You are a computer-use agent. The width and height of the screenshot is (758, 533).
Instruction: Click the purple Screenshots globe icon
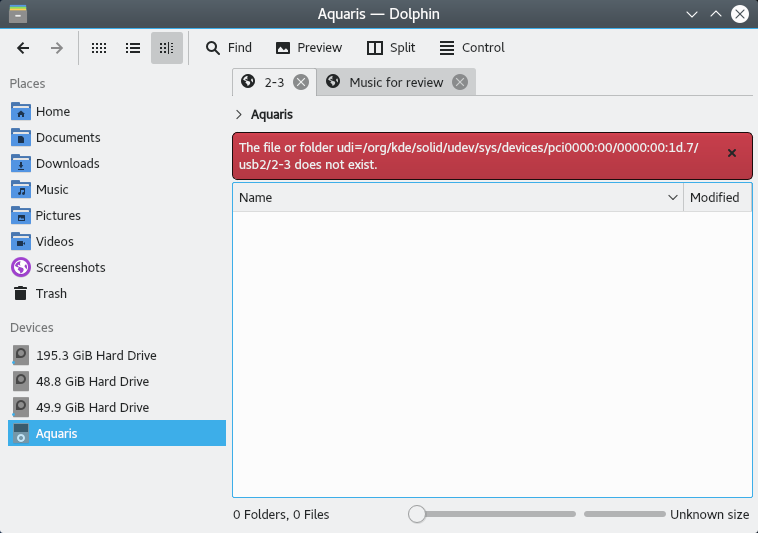(x=21, y=268)
